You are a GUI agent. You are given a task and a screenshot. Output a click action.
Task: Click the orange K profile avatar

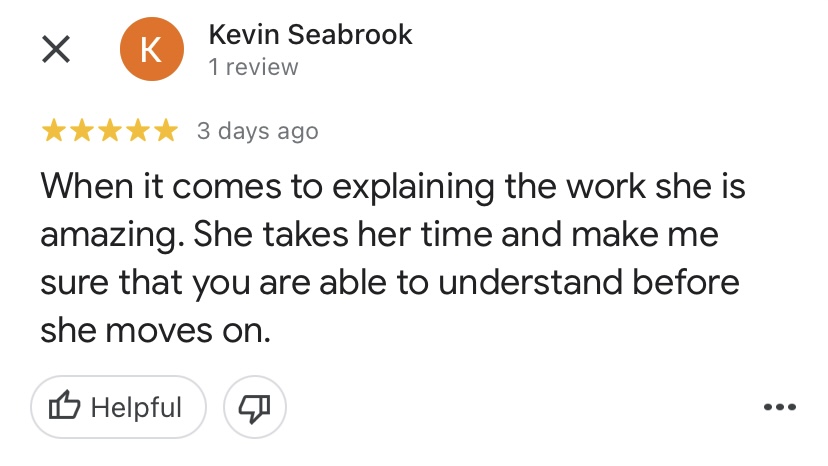(x=150, y=50)
